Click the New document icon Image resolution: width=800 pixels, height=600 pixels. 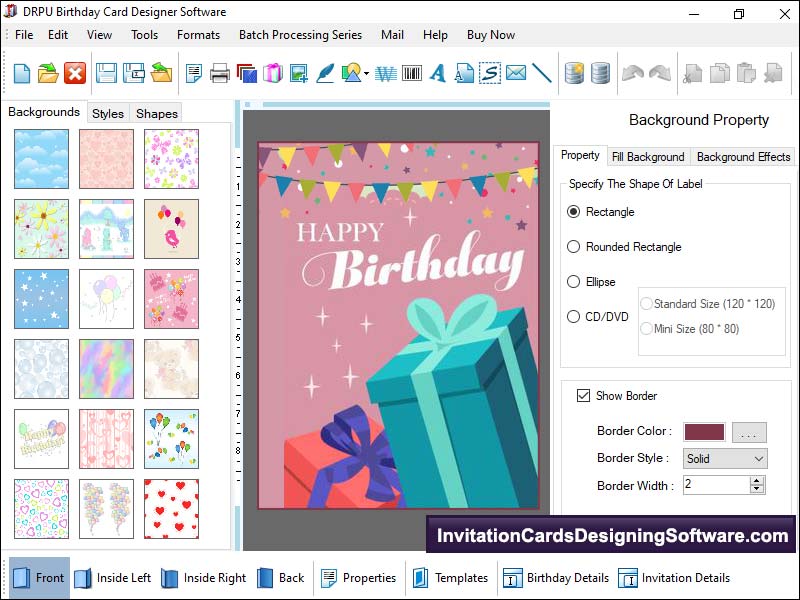[21, 73]
